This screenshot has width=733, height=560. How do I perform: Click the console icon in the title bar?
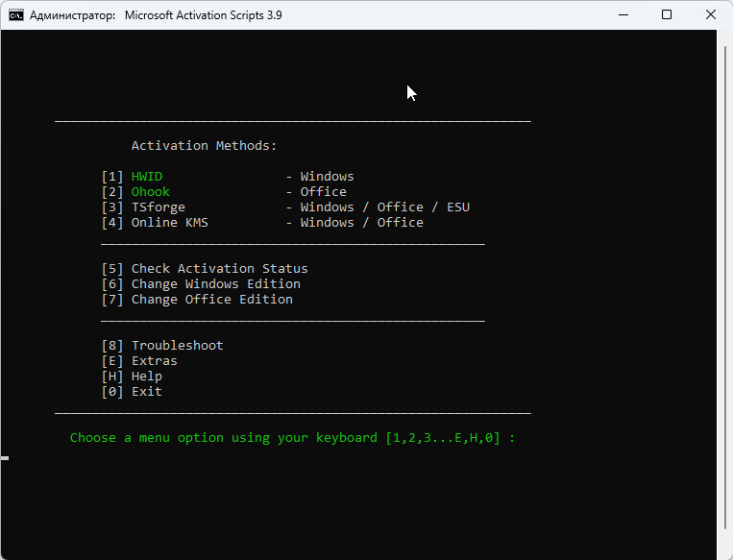[x=16, y=15]
